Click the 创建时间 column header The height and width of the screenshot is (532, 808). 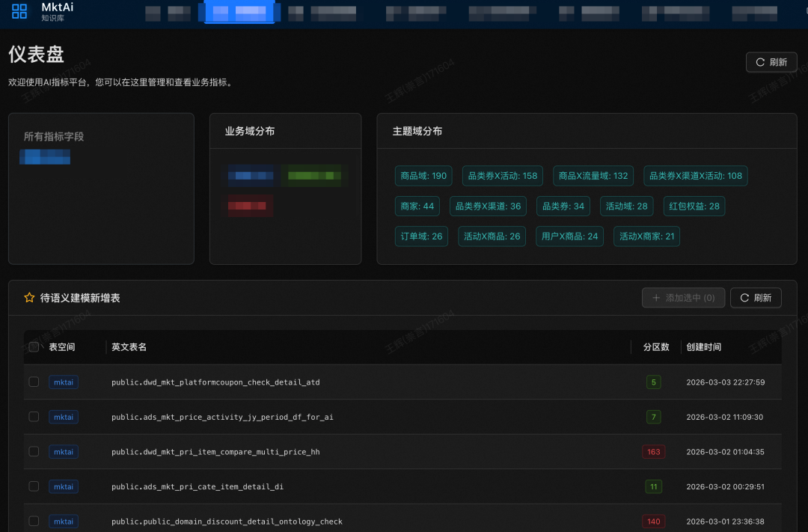click(703, 347)
